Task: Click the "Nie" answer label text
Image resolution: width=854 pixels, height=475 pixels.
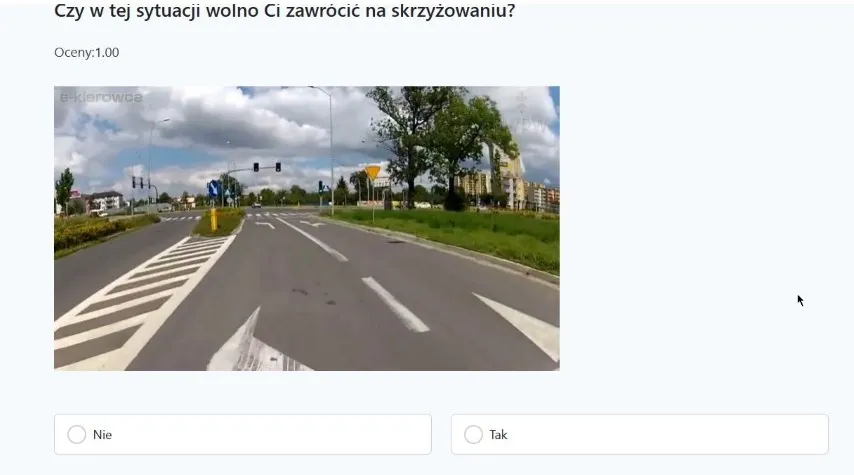Action: pyautogui.click(x=102, y=435)
